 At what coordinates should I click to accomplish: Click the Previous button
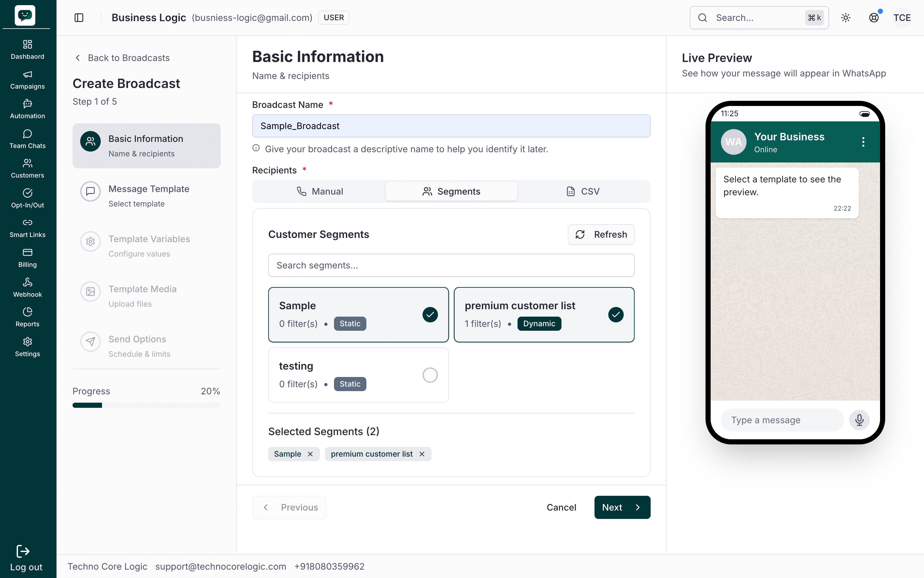pos(289,507)
